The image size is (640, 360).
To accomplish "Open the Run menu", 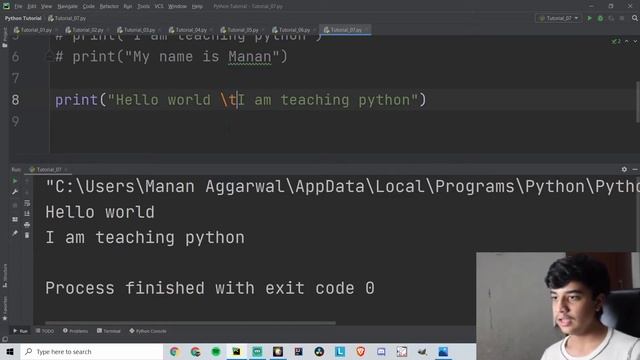I will point(128,7).
